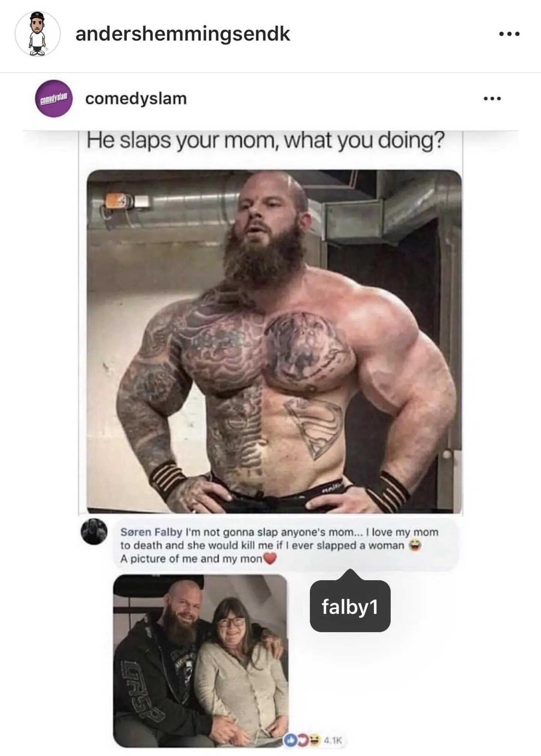The height and width of the screenshot is (756, 541).
Task: Tap the red heart emoji in comment
Action: pos(270,559)
